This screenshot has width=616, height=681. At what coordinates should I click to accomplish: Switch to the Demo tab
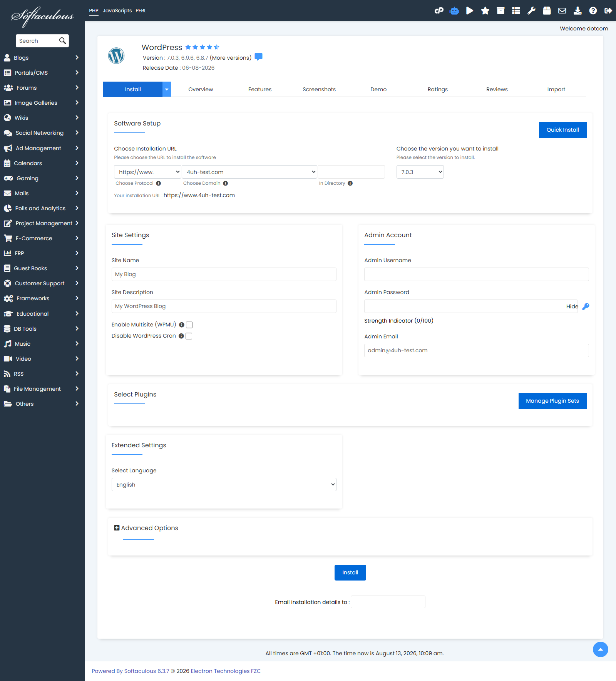tap(378, 89)
